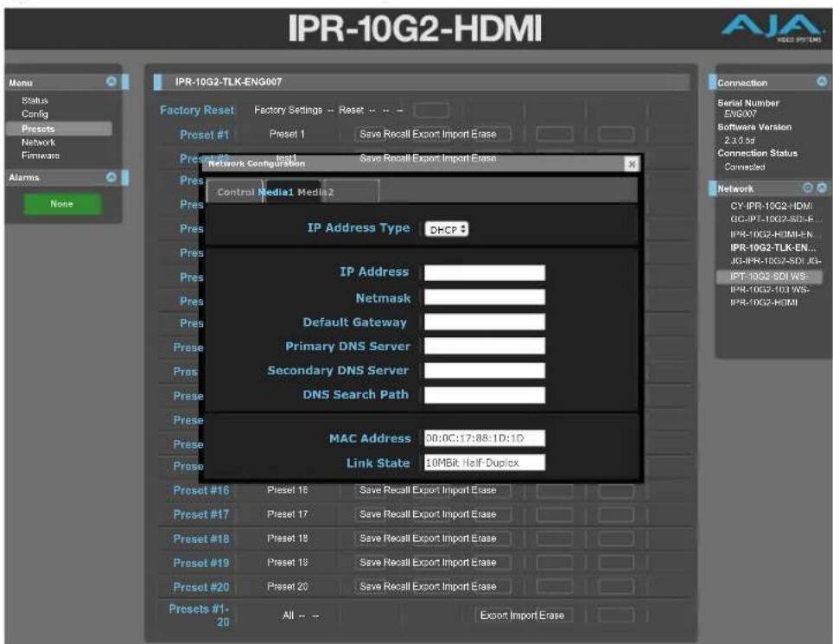The width and height of the screenshot is (833, 644).
Task: Click the Preset #1 label
Action: (204, 135)
